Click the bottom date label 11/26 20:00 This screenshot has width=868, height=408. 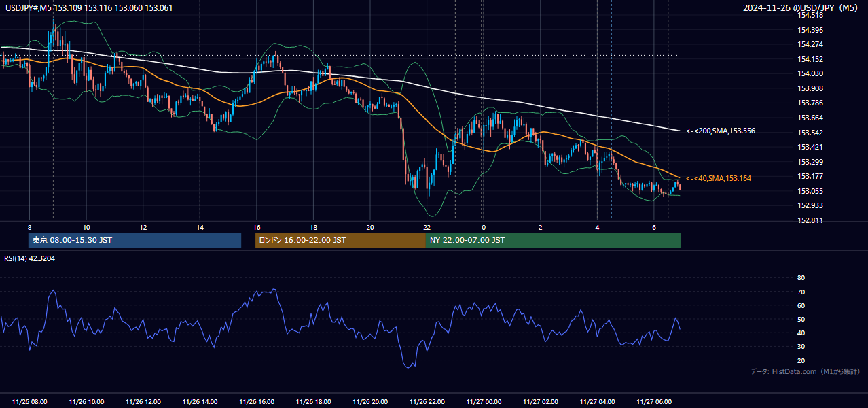370,402
